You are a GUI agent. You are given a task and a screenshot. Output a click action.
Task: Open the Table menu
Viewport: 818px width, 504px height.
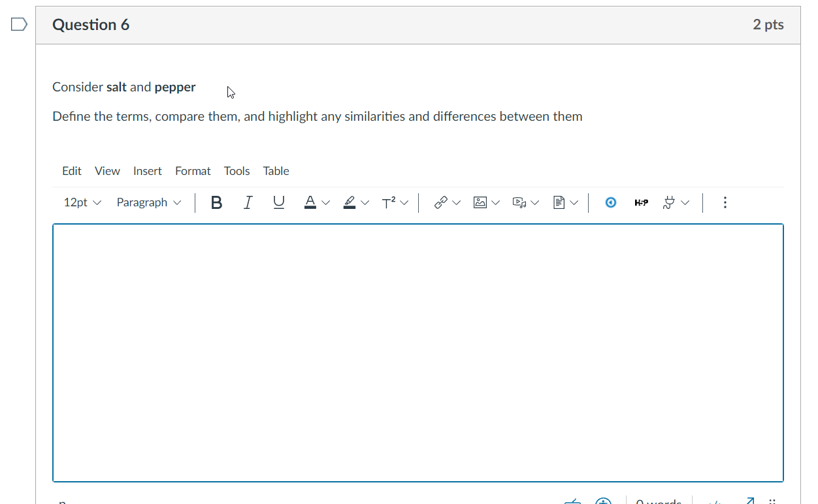(276, 171)
